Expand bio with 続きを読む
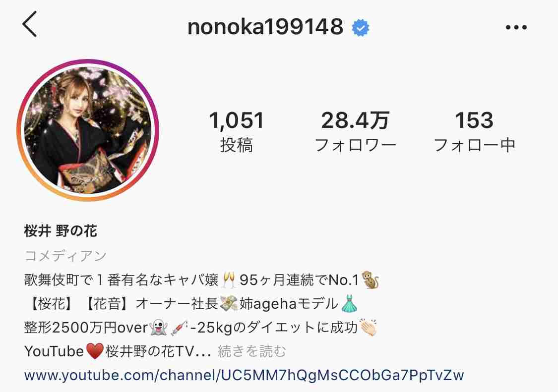Image resolution: width=558 pixels, height=392 pixels. (x=251, y=351)
